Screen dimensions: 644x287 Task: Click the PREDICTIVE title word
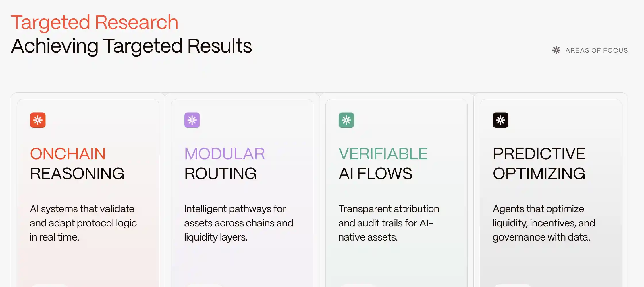point(539,154)
